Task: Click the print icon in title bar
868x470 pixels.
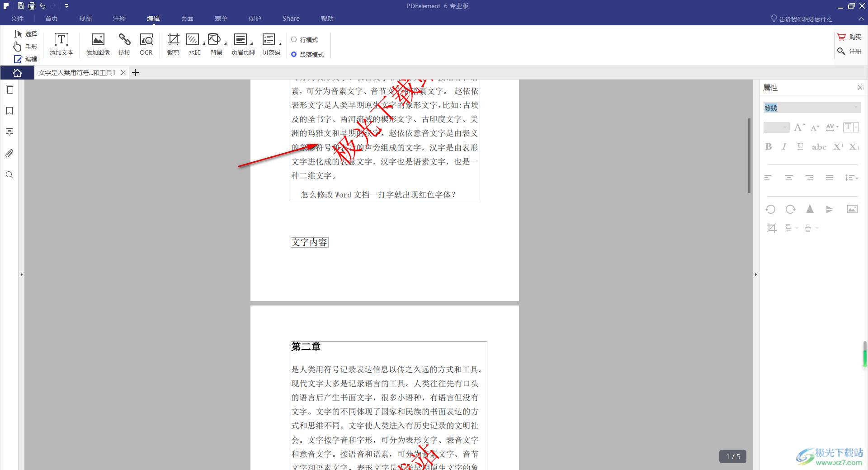Action: click(x=32, y=6)
